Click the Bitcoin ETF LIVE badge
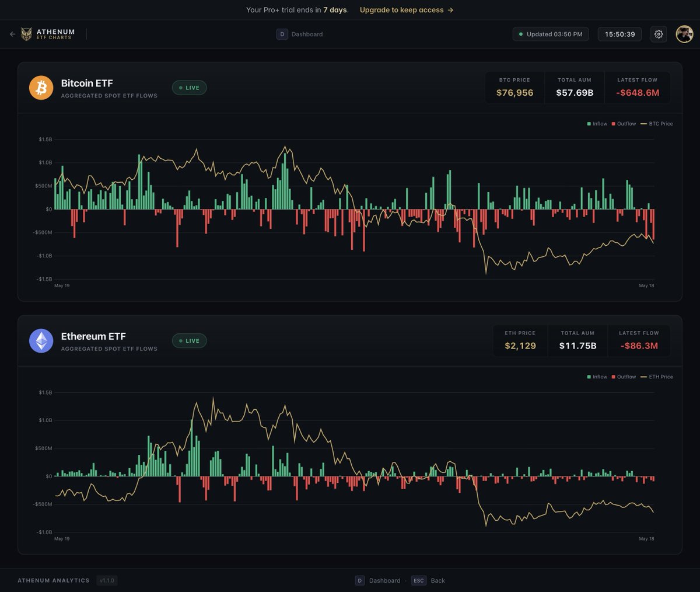The height and width of the screenshot is (592, 700). [x=189, y=88]
